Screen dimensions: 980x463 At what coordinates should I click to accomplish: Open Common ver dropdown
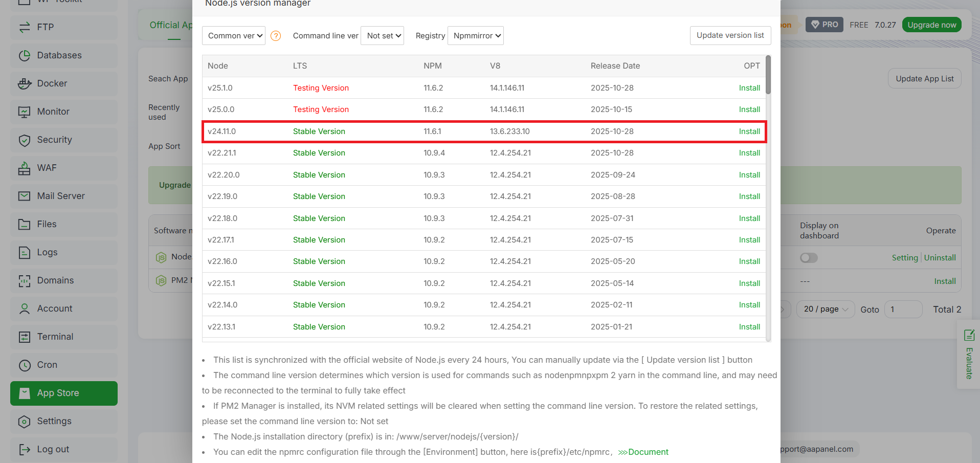point(234,36)
